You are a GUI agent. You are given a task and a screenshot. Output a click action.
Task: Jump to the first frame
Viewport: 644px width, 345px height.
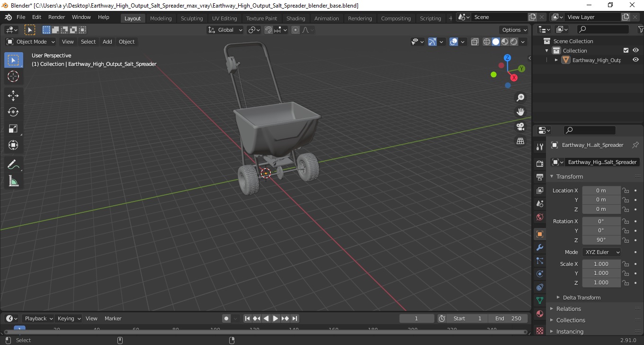(x=247, y=318)
